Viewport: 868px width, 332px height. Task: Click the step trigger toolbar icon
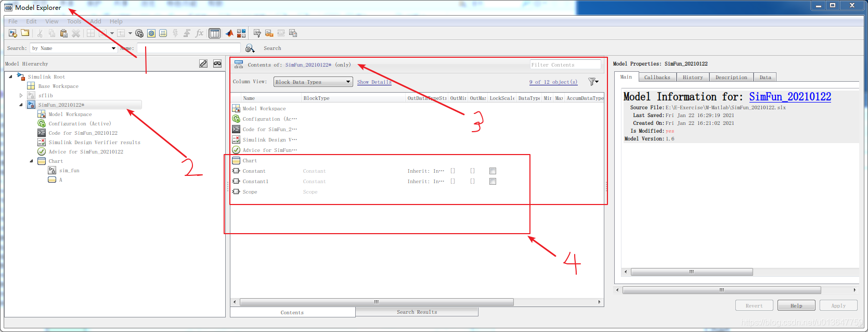click(187, 33)
